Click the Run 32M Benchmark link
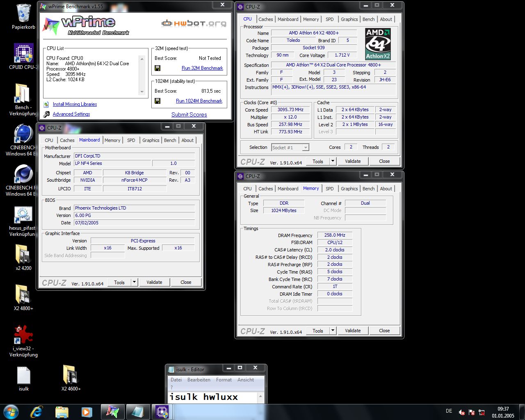 coord(202,68)
